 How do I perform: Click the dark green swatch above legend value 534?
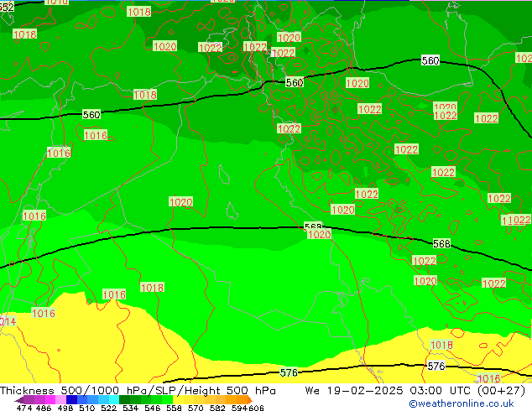(x=124, y=400)
